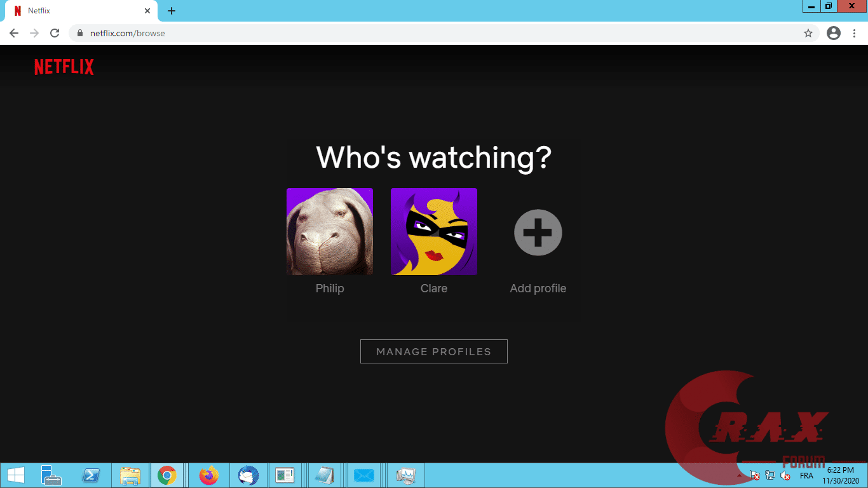Click the muted volume tray icon

click(x=786, y=475)
